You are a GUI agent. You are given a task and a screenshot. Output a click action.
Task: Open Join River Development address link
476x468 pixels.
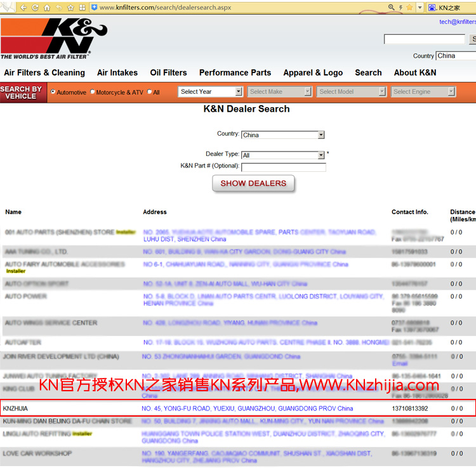tap(221, 356)
